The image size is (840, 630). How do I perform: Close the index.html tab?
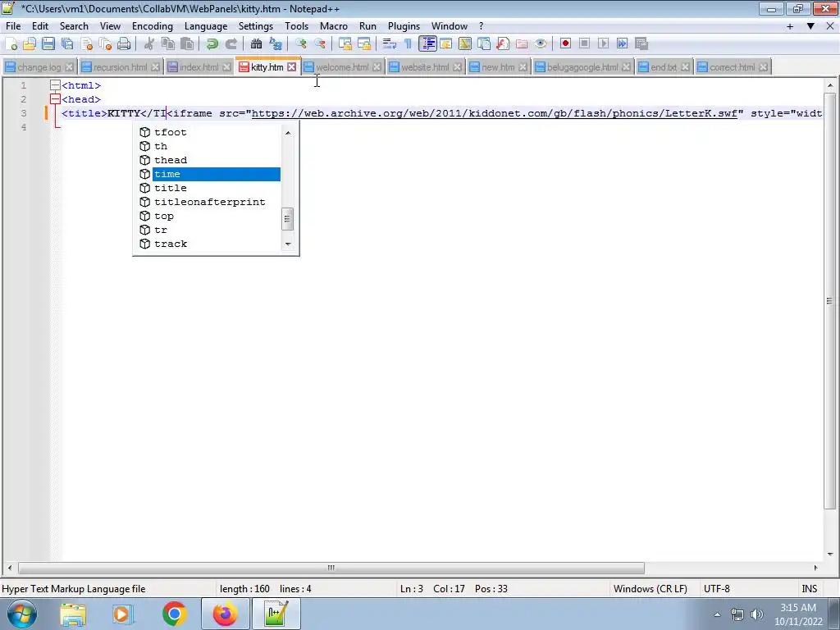click(226, 67)
